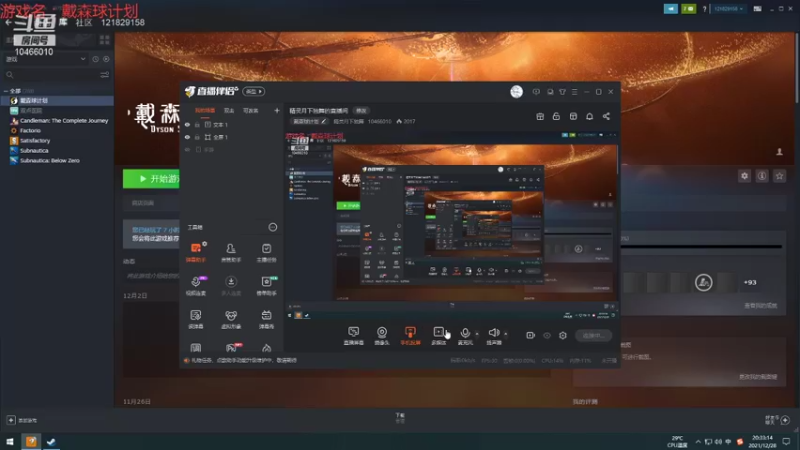The image size is (800, 450).
Task: Open Steam advanced filter options
Action: click(x=105, y=74)
